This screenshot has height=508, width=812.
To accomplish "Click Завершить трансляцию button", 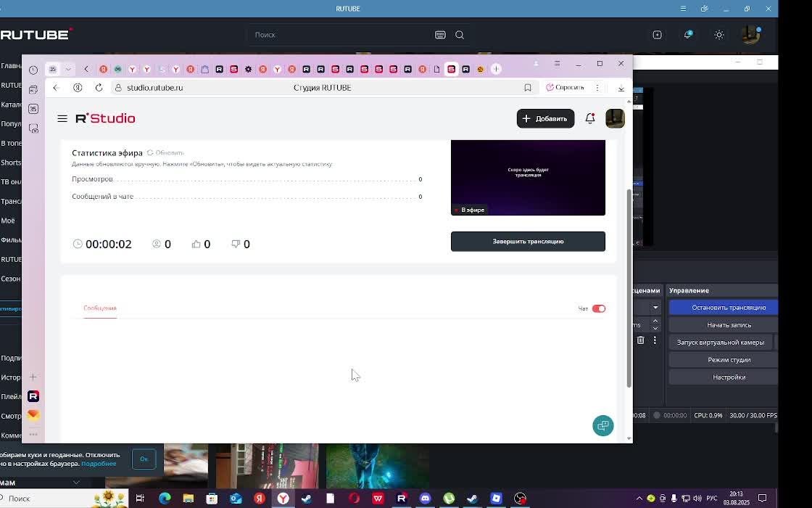I will click(528, 242).
